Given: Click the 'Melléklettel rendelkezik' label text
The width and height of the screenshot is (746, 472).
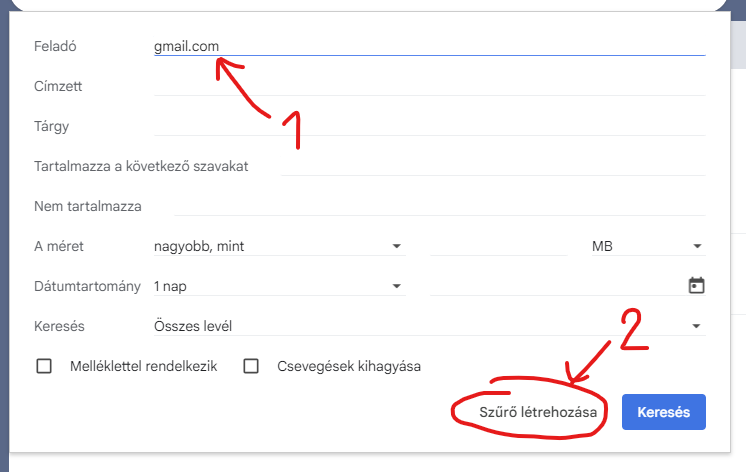Looking at the screenshot, I should [143, 366].
